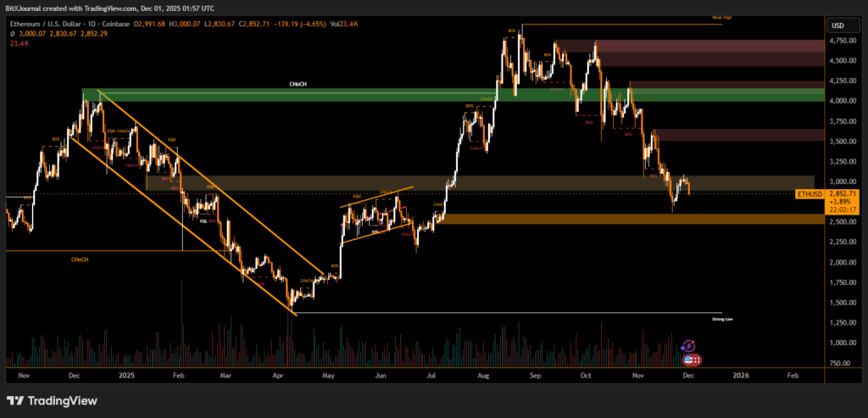Click the Dec label near current candles

tap(688, 374)
